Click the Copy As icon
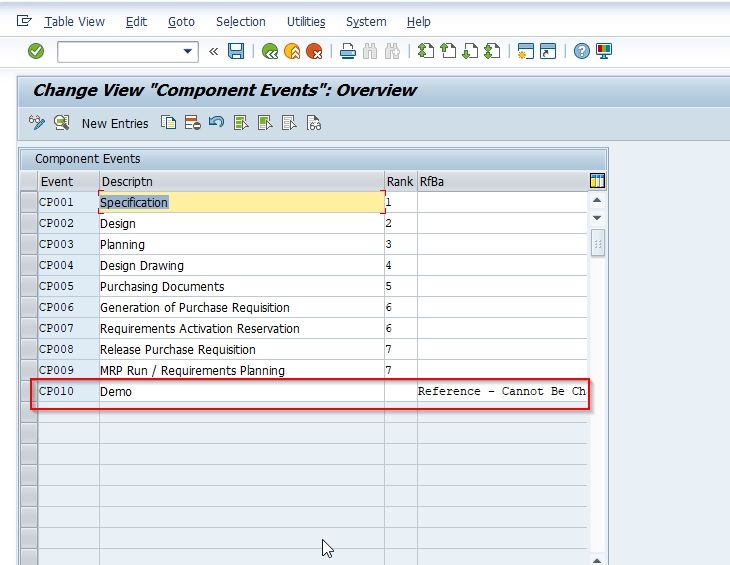Image resolution: width=730 pixels, height=565 pixels. 168,123
